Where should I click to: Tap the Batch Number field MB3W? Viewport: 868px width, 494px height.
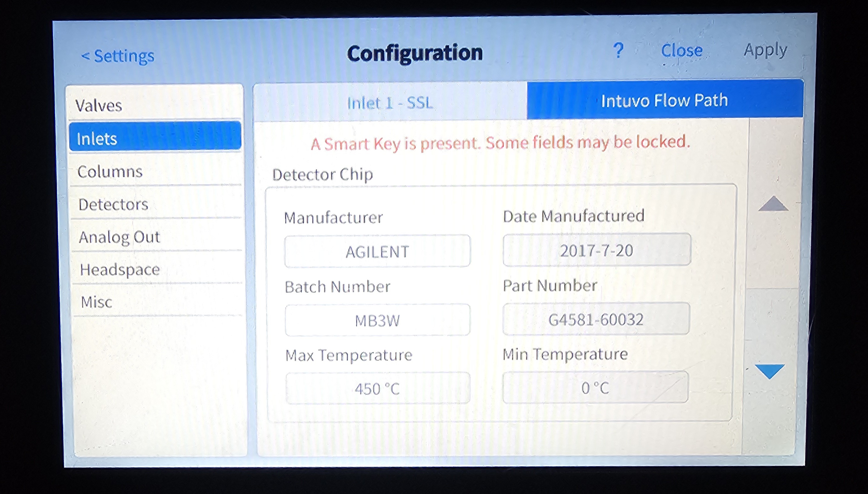(377, 320)
